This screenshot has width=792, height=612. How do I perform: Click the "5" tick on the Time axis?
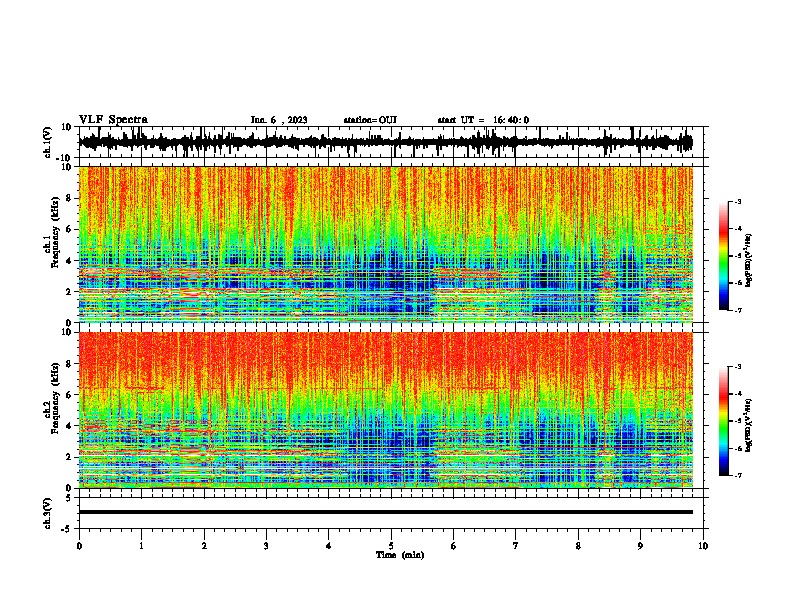(391, 546)
